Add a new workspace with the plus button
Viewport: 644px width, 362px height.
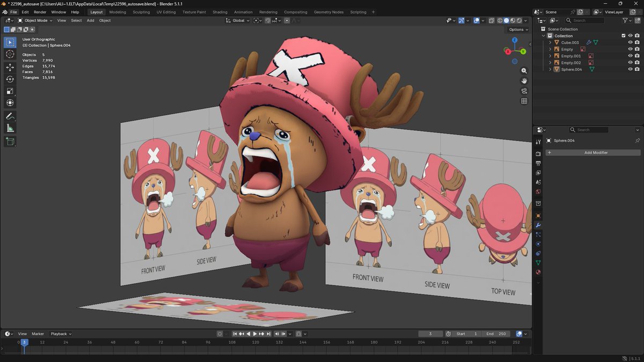(374, 12)
